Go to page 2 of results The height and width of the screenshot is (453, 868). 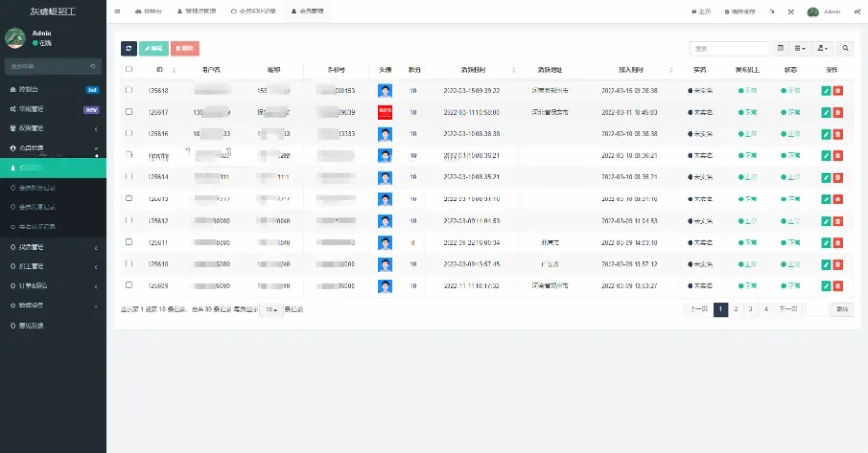tap(736, 309)
